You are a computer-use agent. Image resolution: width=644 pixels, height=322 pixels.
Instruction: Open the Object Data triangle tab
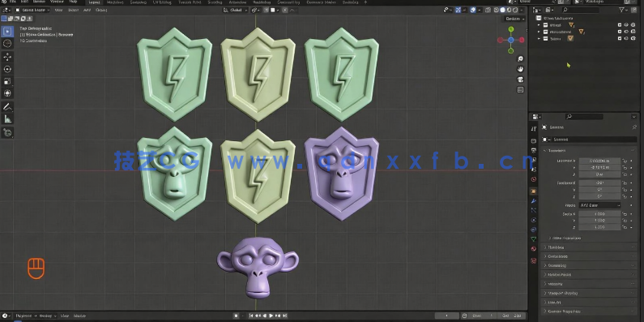click(x=534, y=239)
